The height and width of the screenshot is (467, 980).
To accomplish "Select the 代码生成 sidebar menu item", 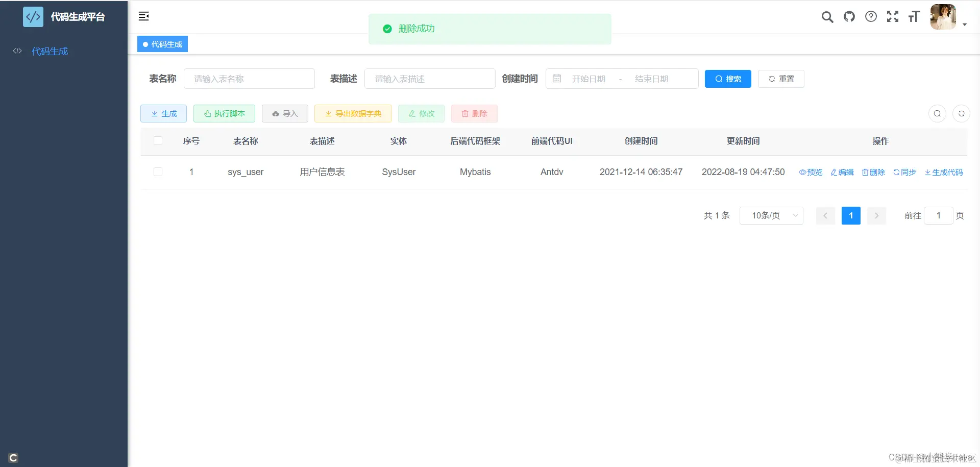I will [50, 51].
